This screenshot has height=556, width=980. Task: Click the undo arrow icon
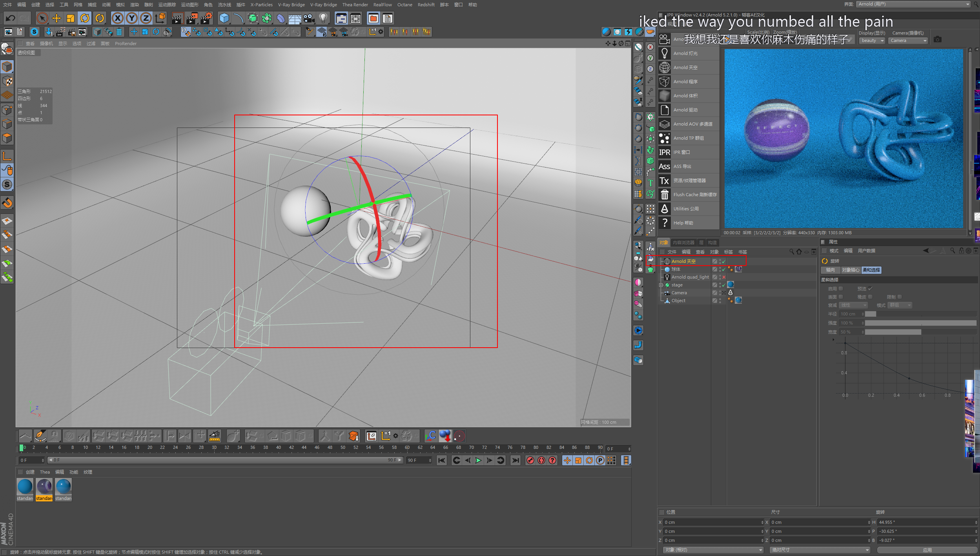11,18
